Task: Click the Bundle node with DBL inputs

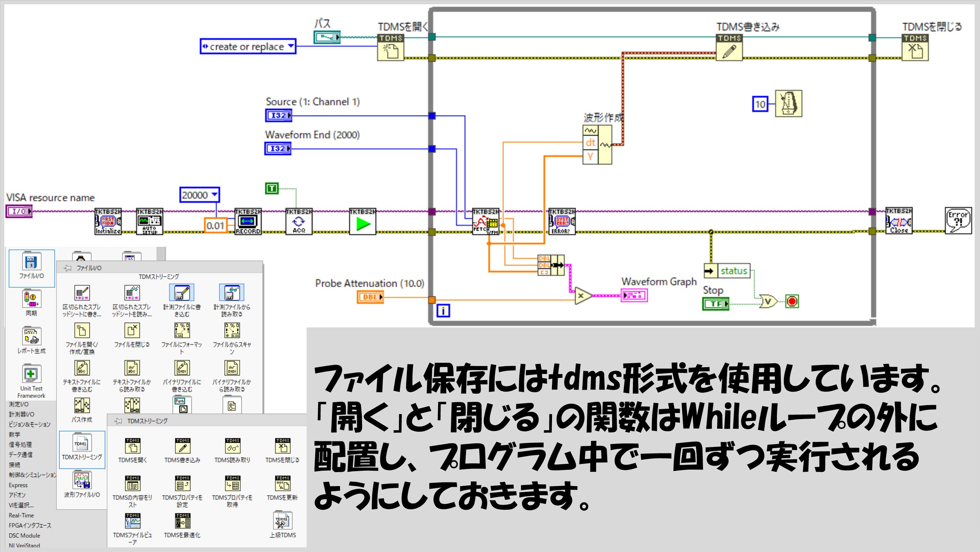Action: [x=551, y=265]
